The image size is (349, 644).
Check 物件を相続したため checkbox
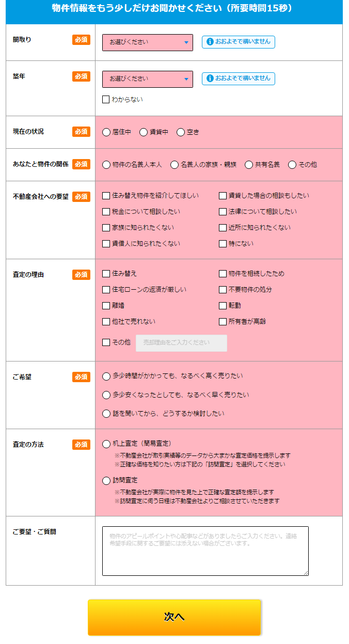pos(223,274)
